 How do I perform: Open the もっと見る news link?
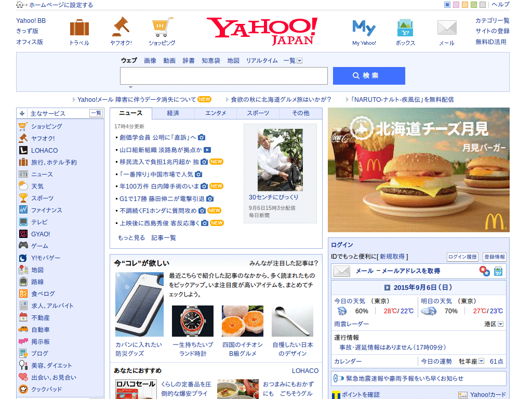[131, 238]
